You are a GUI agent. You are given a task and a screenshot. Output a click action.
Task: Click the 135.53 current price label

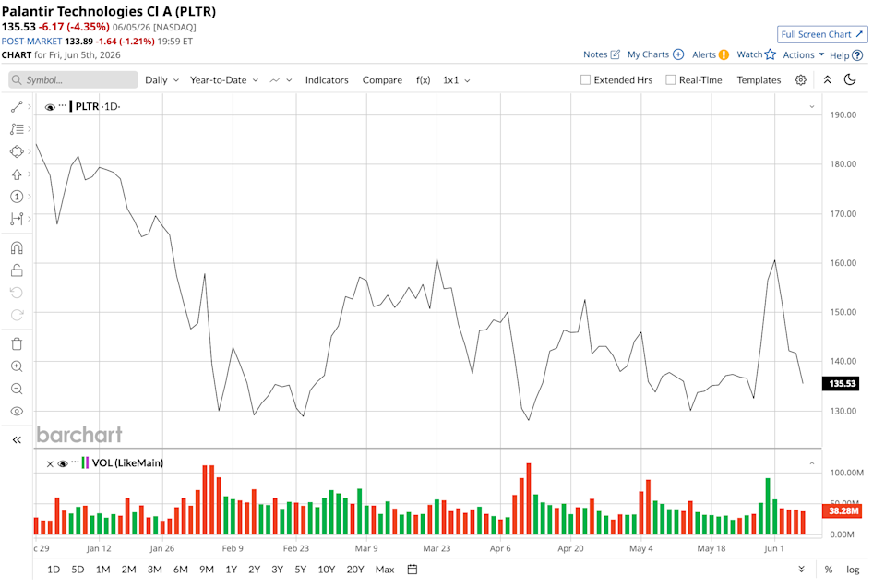click(843, 384)
